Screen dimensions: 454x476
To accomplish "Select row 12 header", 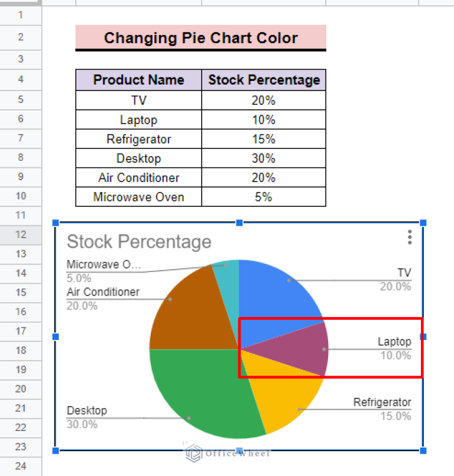I will pyautogui.click(x=21, y=235).
